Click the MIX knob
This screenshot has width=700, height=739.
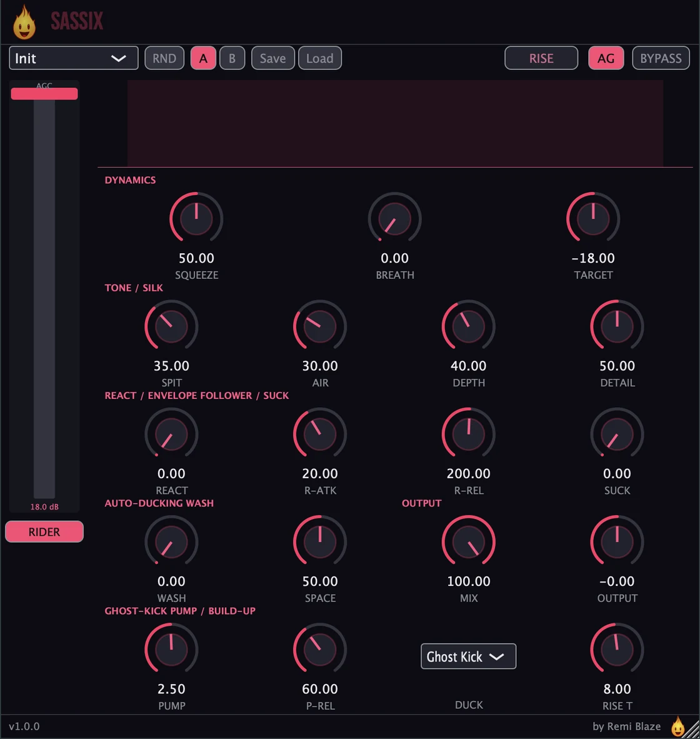tap(469, 542)
